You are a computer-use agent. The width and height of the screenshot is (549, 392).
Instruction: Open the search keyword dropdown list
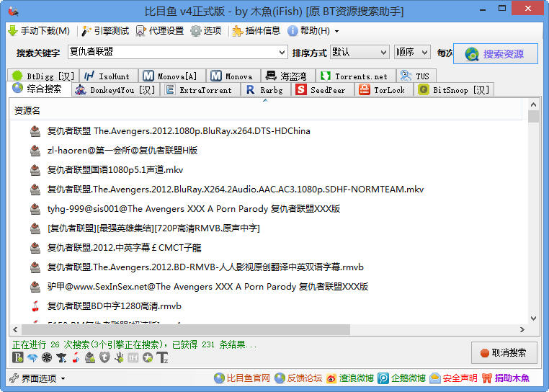pos(282,53)
